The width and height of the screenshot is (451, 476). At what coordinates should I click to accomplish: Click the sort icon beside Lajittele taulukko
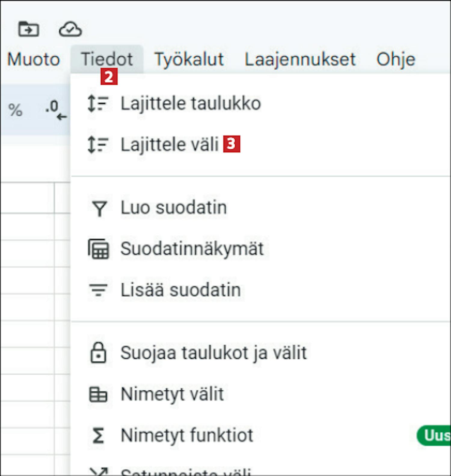[x=98, y=103]
